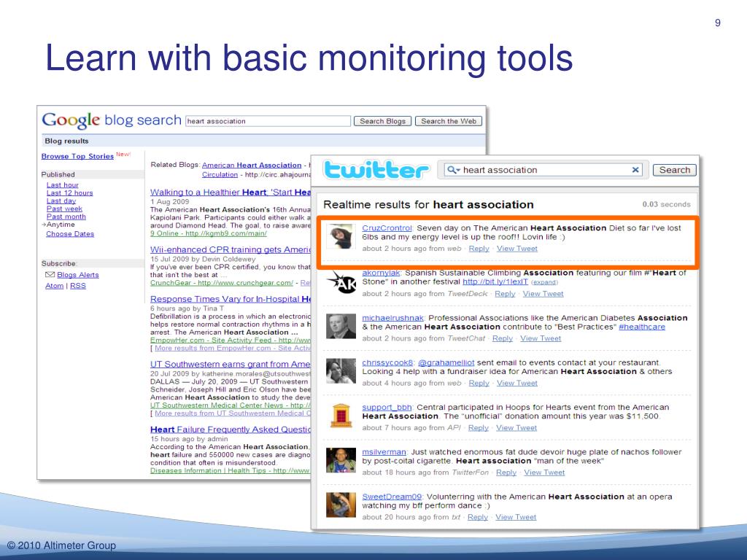The width and height of the screenshot is (747, 560).
Task: Filter blog results by Past month
Action: tap(66, 217)
